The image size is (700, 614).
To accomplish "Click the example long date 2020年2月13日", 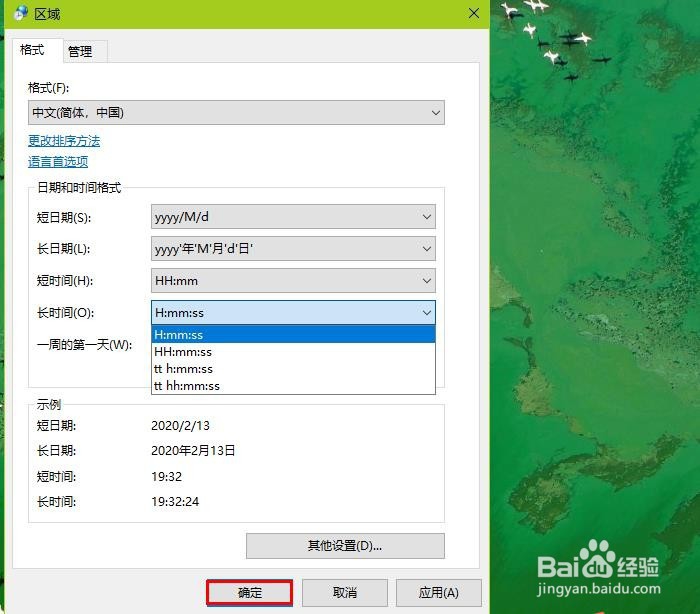I will click(x=193, y=451).
